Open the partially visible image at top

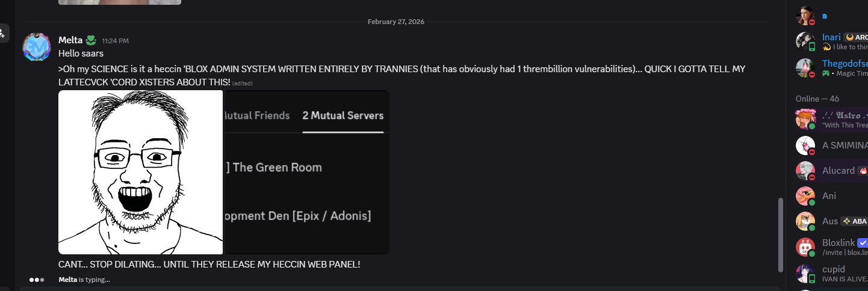[119, 2]
